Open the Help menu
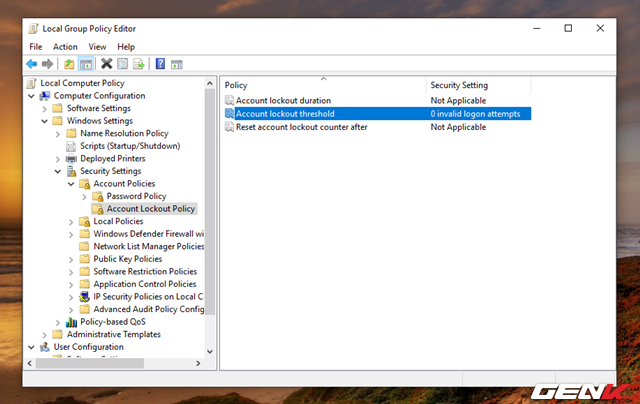Screen dimensions: 640x404 coord(126,47)
